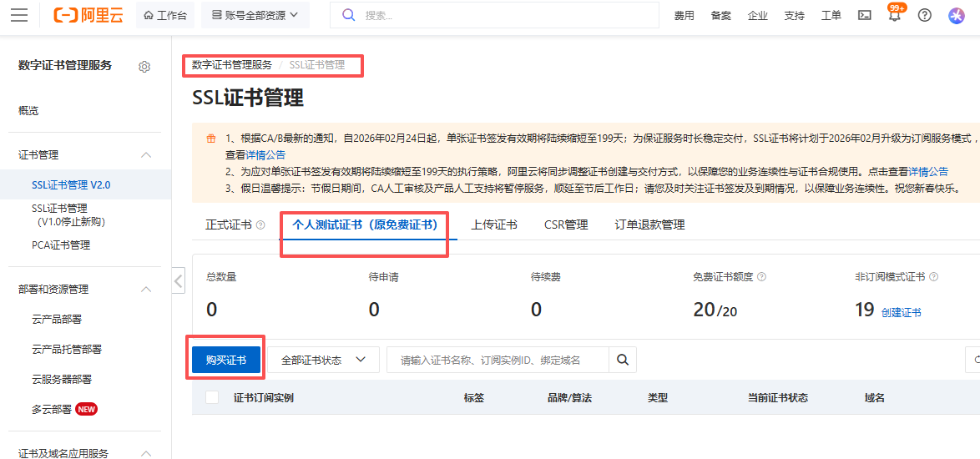The width and height of the screenshot is (980, 459).
Task: Expand the 账号全部资源 dropdown
Action: point(255,15)
